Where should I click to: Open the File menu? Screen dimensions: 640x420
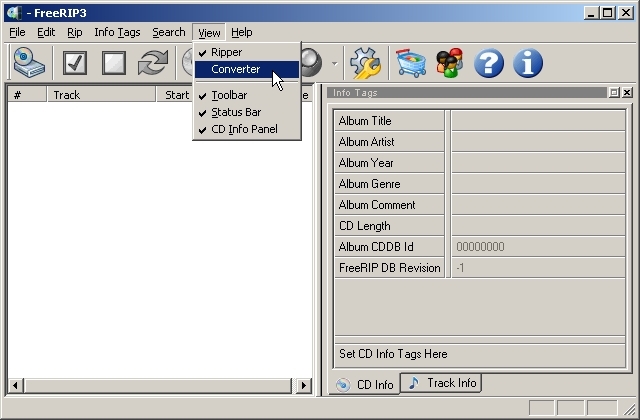point(17,32)
